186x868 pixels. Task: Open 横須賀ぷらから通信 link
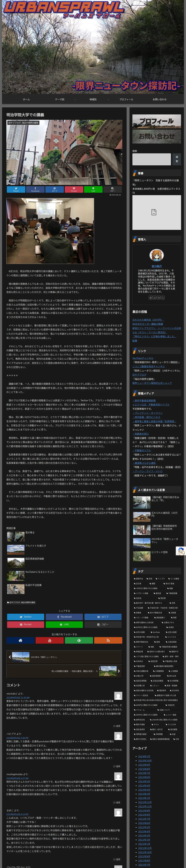tap(144, 463)
